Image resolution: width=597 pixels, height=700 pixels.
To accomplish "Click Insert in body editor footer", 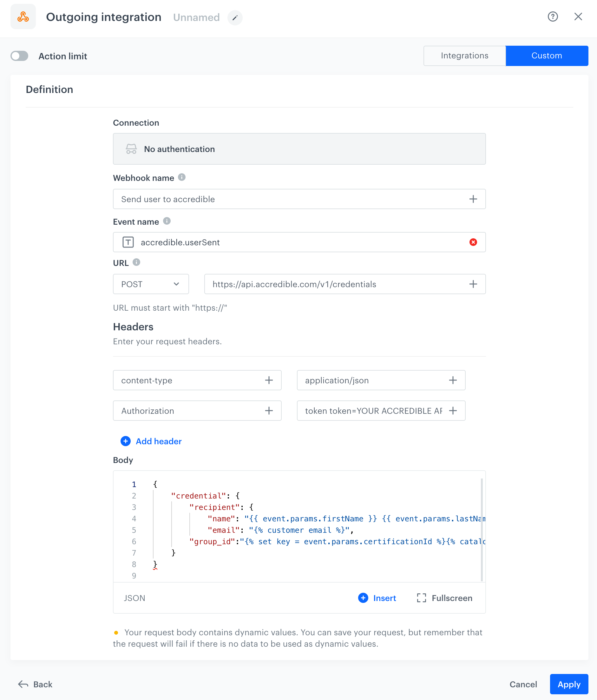I will [377, 598].
